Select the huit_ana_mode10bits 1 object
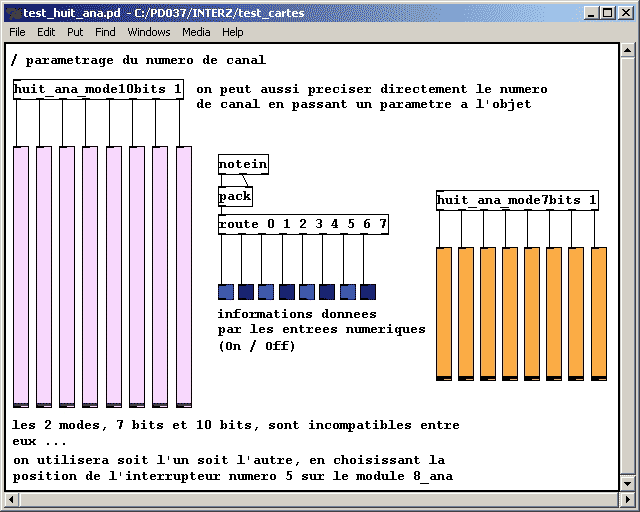This screenshot has width=640, height=512. tap(98, 90)
